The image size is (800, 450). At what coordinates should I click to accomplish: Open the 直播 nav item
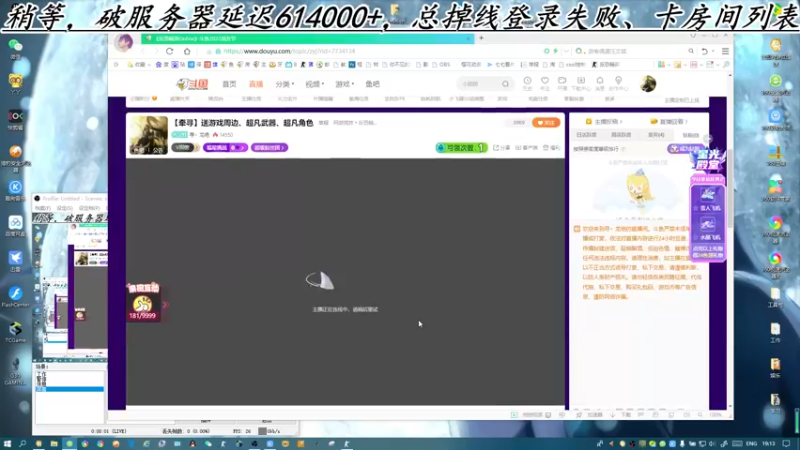(x=256, y=84)
